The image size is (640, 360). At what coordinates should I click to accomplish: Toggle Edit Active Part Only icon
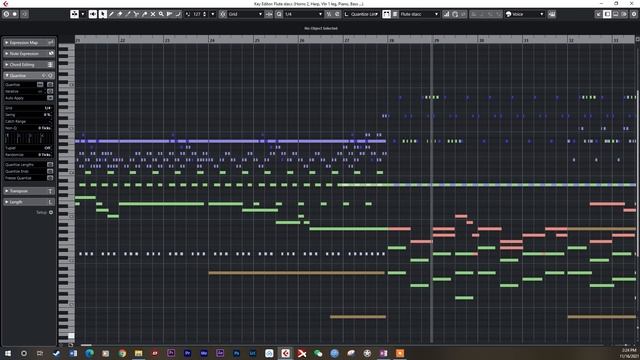395,14
